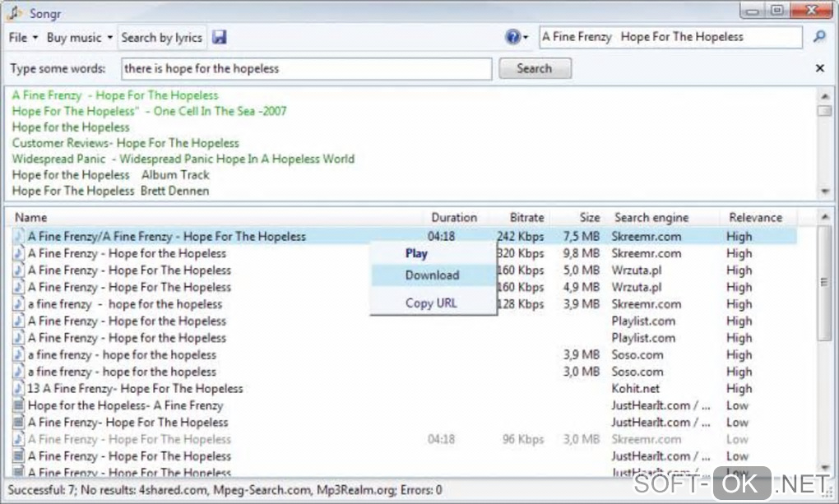Close the lyrics search panel with X
Image resolution: width=839 pixels, height=504 pixels.
[x=819, y=68]
